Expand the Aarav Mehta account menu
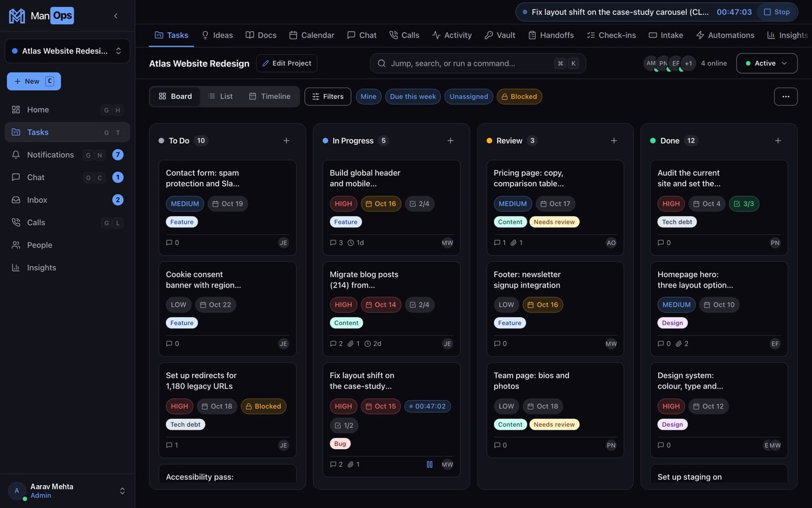This screenshot has height=508, width=812. point(67,491)
